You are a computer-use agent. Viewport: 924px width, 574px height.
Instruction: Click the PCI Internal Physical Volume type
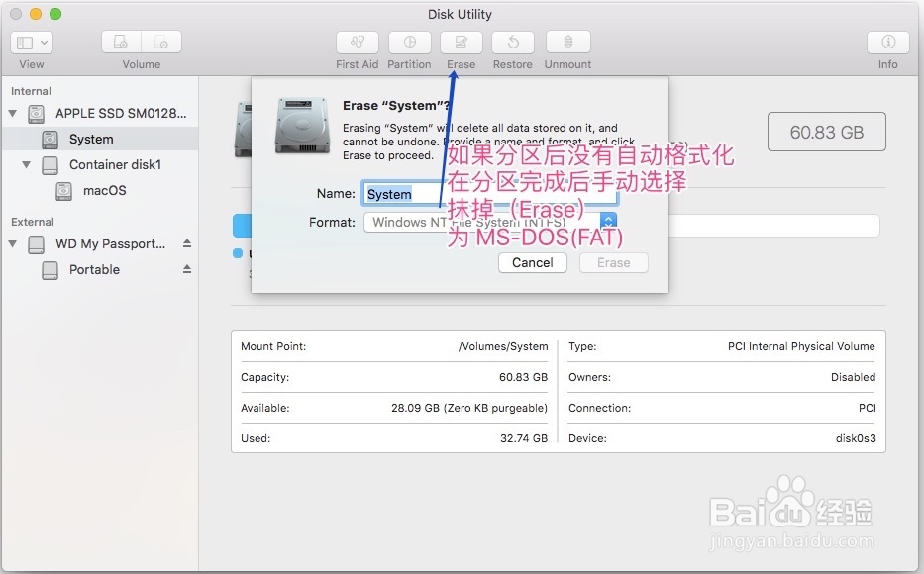tap(801, 346)
